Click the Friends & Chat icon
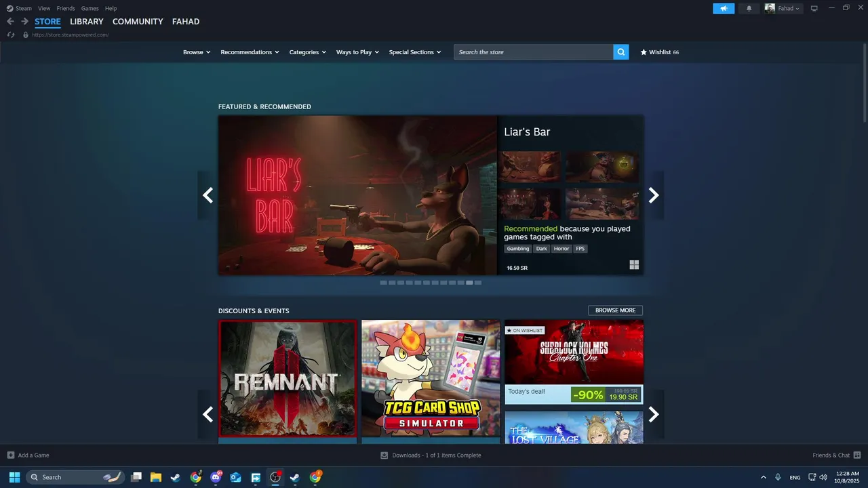This screenshot has width=868, height=488. tap(857, 455)
